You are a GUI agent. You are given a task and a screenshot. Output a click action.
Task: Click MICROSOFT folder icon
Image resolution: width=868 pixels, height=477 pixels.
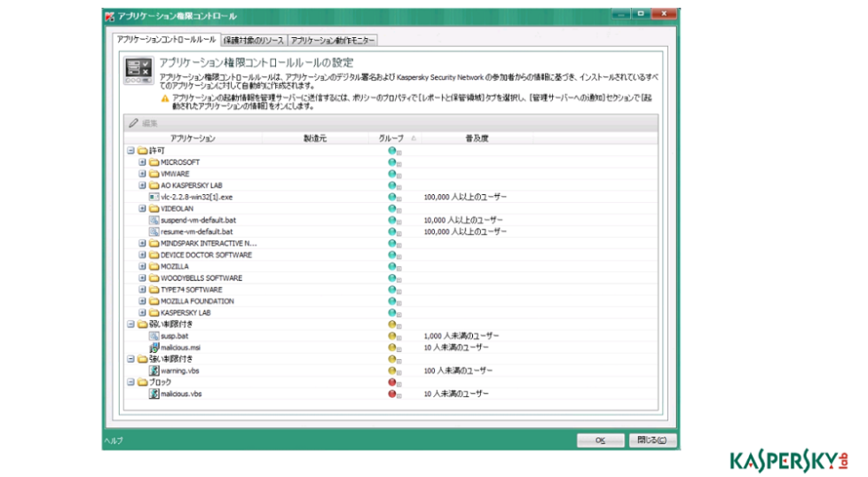[x=154, y=162]
